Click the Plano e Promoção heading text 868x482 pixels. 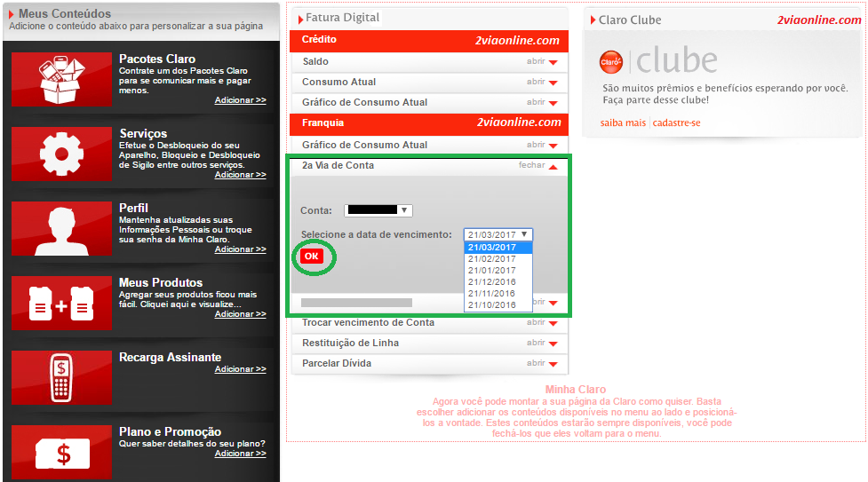click(x=170, y=431)
